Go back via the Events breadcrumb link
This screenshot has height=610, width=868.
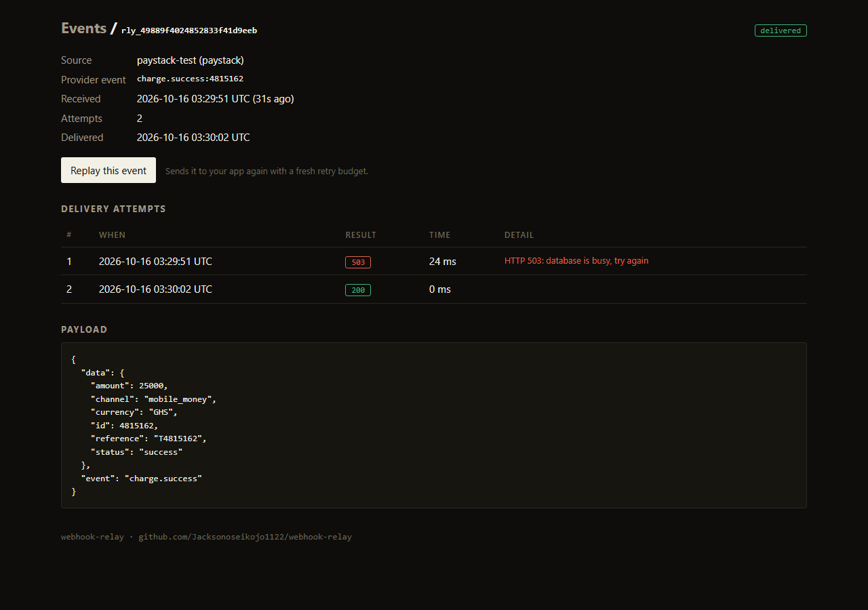click(x=83, y=28)
